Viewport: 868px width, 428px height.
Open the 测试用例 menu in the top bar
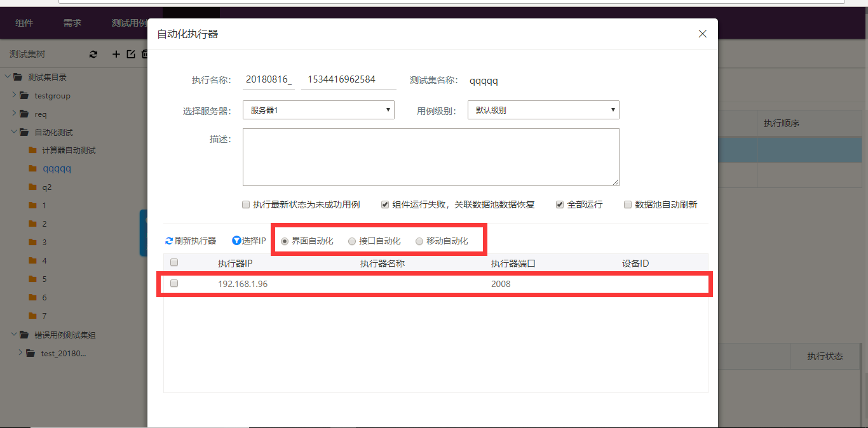point(129,23)
